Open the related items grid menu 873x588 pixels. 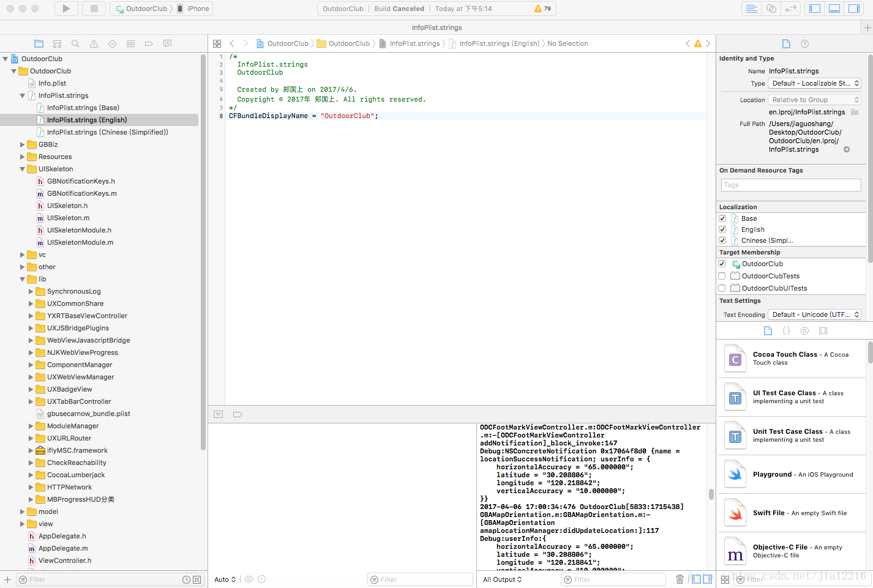(217, 43)
